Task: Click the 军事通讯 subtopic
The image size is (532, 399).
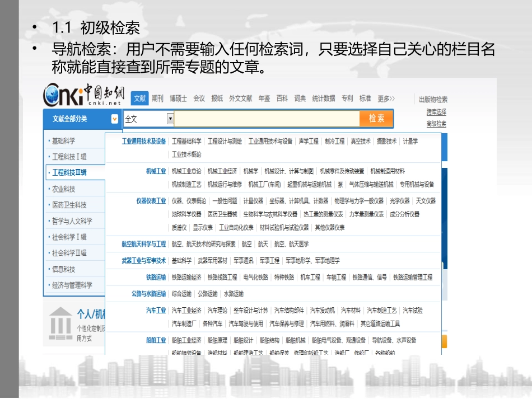Action: pyautogui.click(x=244, y=261)
